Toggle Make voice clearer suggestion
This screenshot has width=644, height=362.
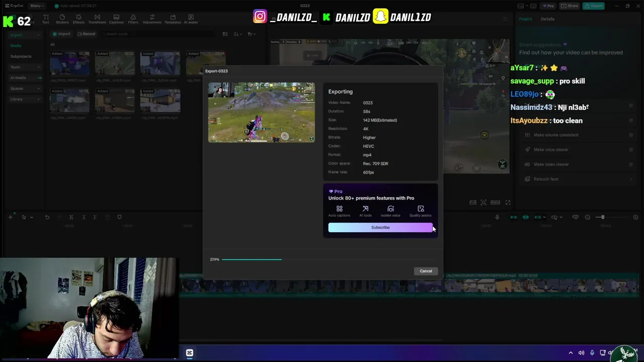(x=631, y=150)
